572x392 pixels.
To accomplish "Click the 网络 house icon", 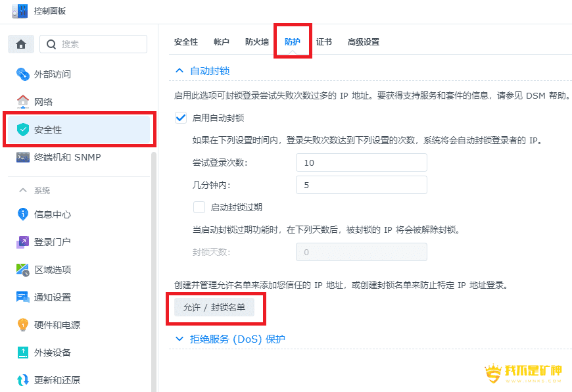I will click(23, 102).
